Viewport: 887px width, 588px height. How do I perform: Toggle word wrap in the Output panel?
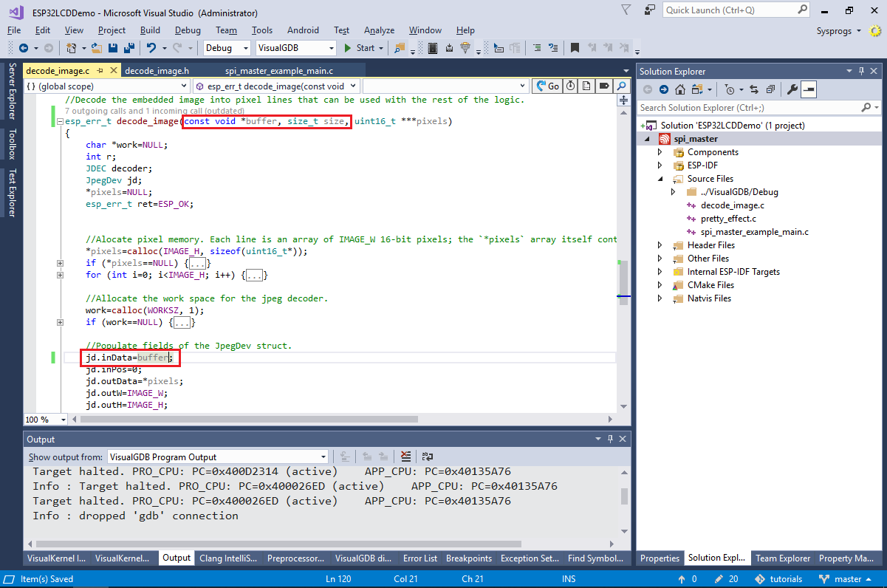[x=428, y=457]
